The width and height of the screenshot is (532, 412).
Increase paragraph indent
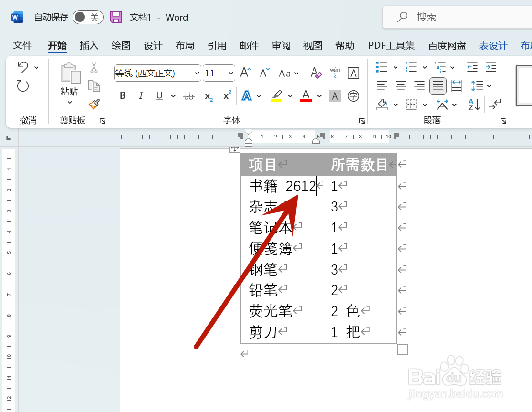point(491,67)
